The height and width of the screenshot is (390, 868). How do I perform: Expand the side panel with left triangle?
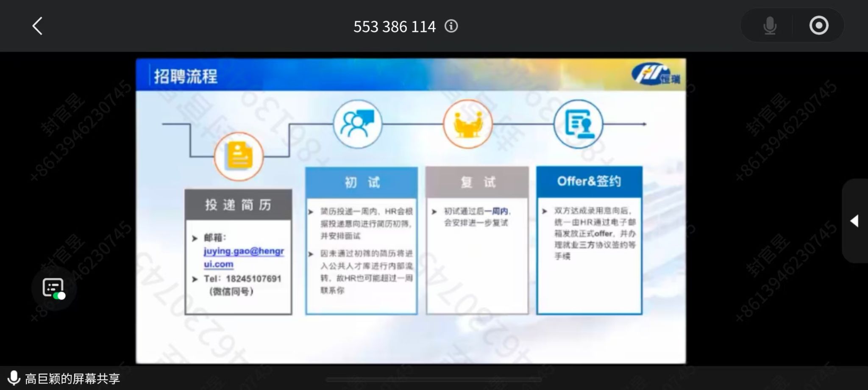pos(854,221)
